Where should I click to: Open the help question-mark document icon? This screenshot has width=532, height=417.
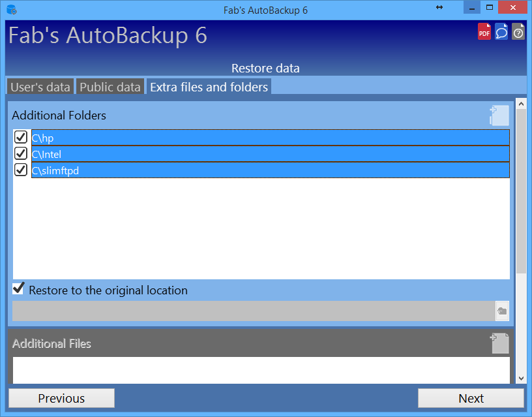518,31
